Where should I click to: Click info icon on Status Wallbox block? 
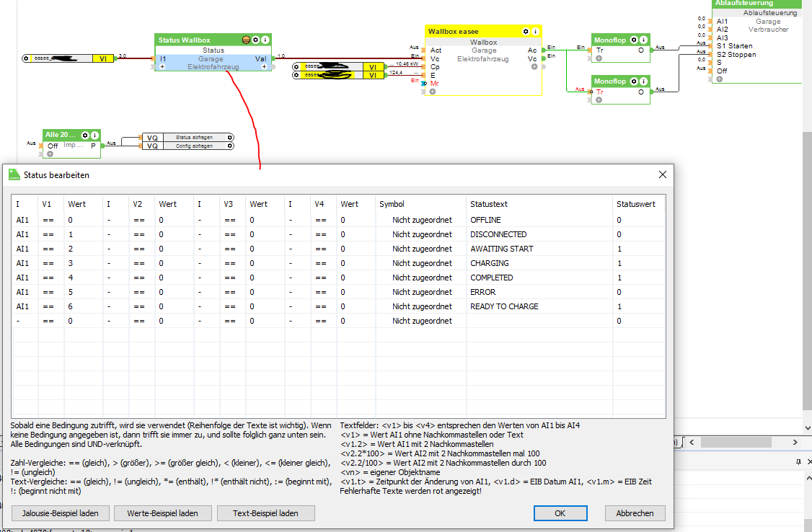[265, 40]
